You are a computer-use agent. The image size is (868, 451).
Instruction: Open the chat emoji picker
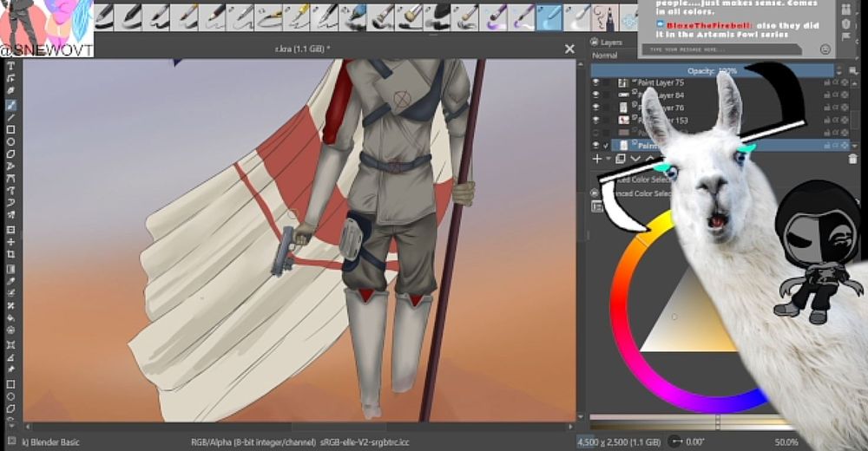click(825, 49)
